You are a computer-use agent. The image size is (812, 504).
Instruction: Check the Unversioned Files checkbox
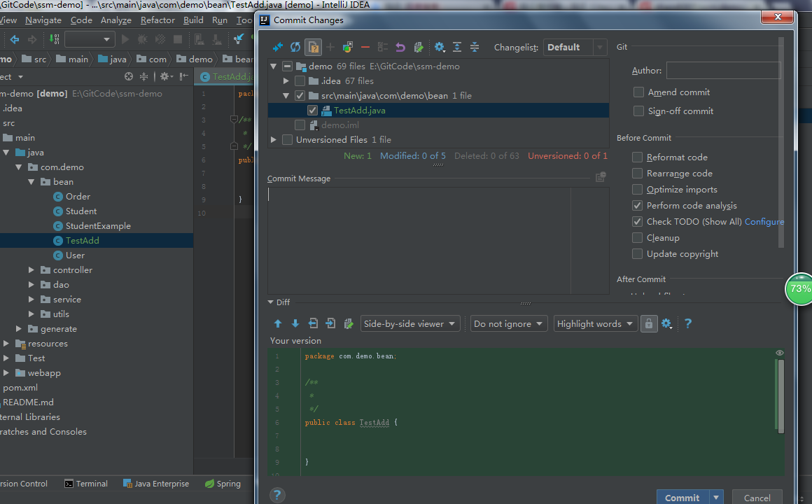288,140
